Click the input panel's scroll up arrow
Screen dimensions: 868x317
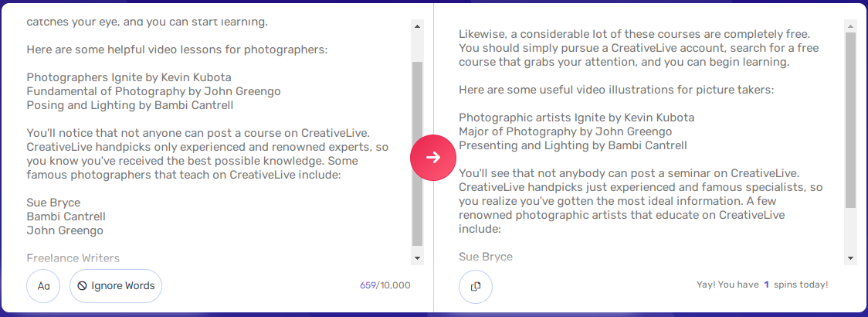(418, 26)
